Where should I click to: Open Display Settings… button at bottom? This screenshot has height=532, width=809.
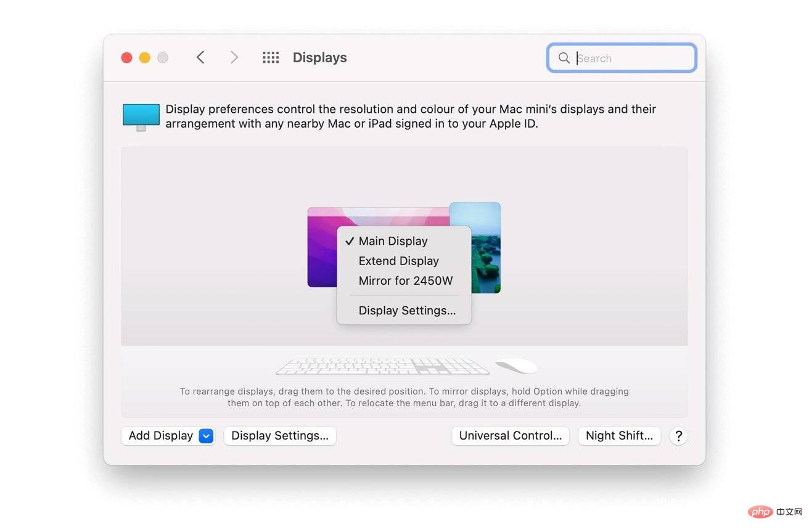click(x=280, y=436)
